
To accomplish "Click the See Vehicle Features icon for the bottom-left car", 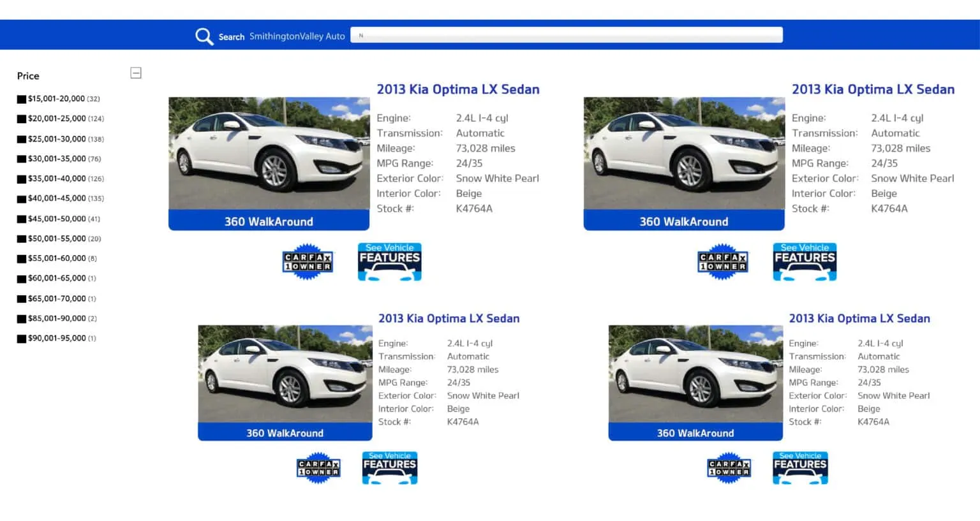I will point(389,467).
